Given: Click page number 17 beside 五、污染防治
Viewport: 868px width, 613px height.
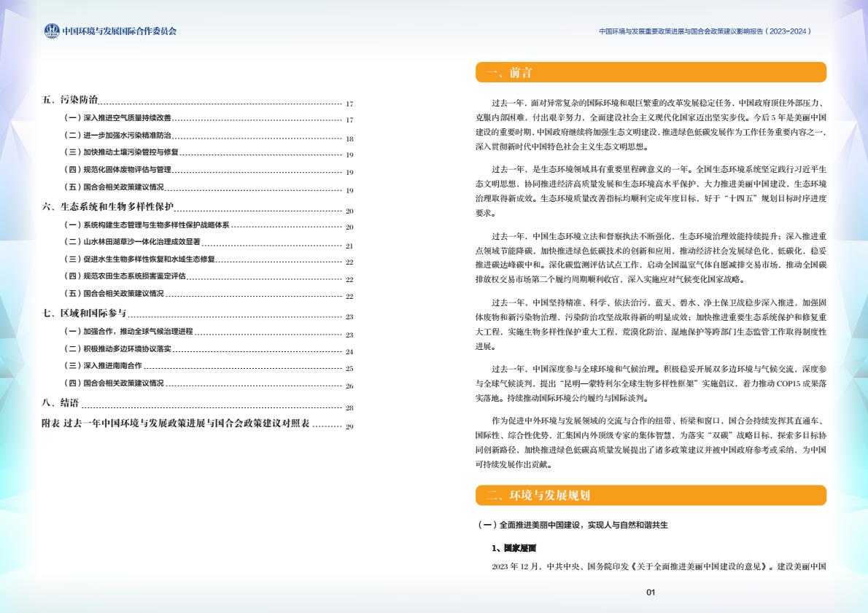Looking at the screenshot, I should tap(349, 104).
